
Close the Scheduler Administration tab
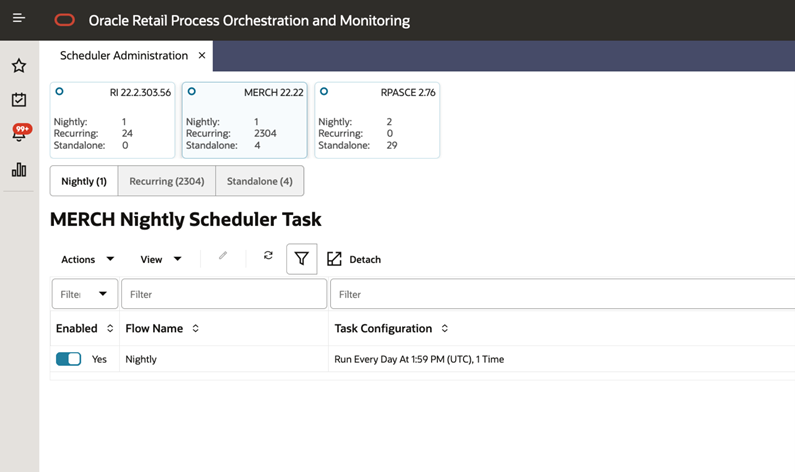(202, 55)
